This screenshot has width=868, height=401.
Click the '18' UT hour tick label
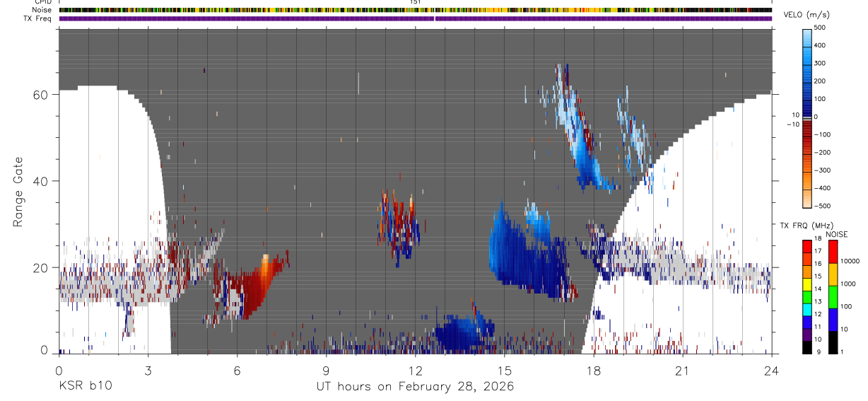(593, 371)
